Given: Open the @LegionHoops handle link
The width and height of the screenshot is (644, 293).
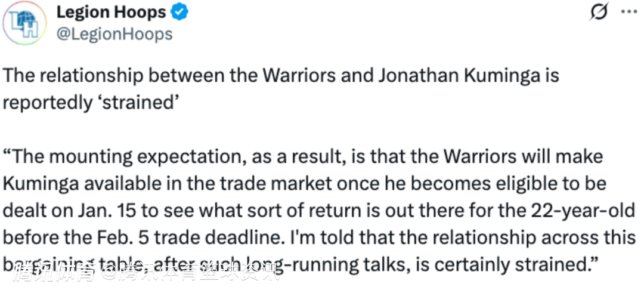Looking at the screenshot, I should tap(114, 34).
